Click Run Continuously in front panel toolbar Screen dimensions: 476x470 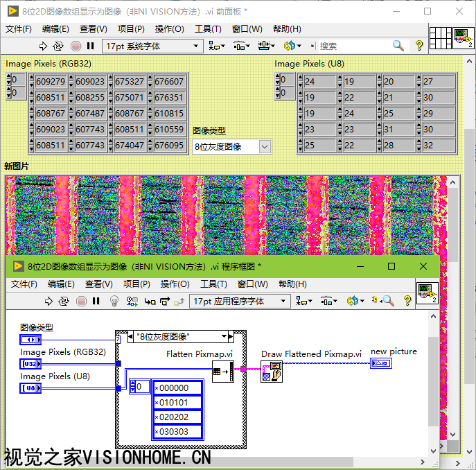(x=58, y=46)
